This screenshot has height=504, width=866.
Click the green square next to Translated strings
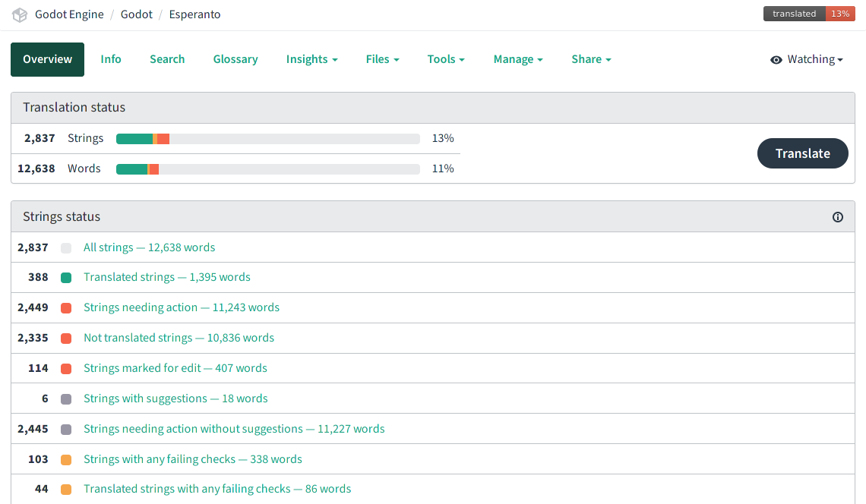(x=66, y=278)
